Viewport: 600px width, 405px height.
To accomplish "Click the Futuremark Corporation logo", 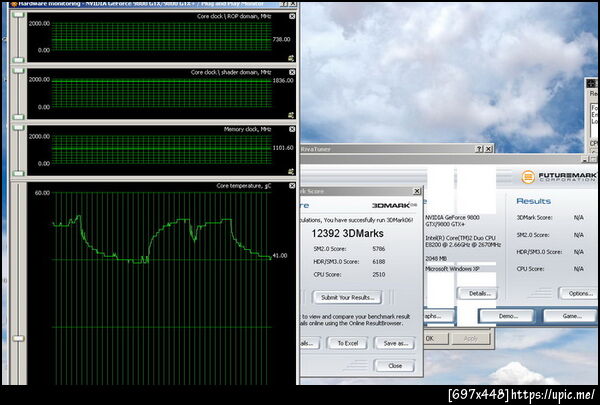I will [x=558, y=177].
